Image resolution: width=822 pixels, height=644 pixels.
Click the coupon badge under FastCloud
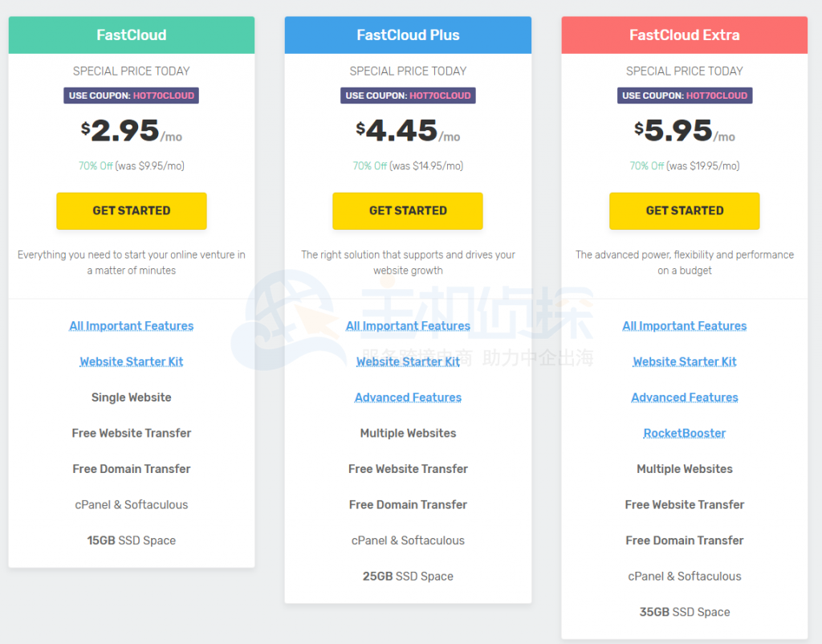132,96
